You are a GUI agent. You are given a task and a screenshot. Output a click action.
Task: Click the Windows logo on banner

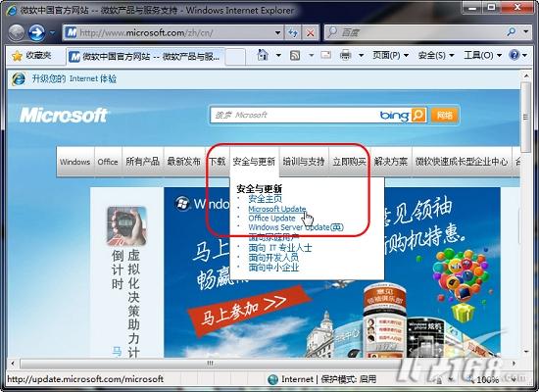(182, 204)
